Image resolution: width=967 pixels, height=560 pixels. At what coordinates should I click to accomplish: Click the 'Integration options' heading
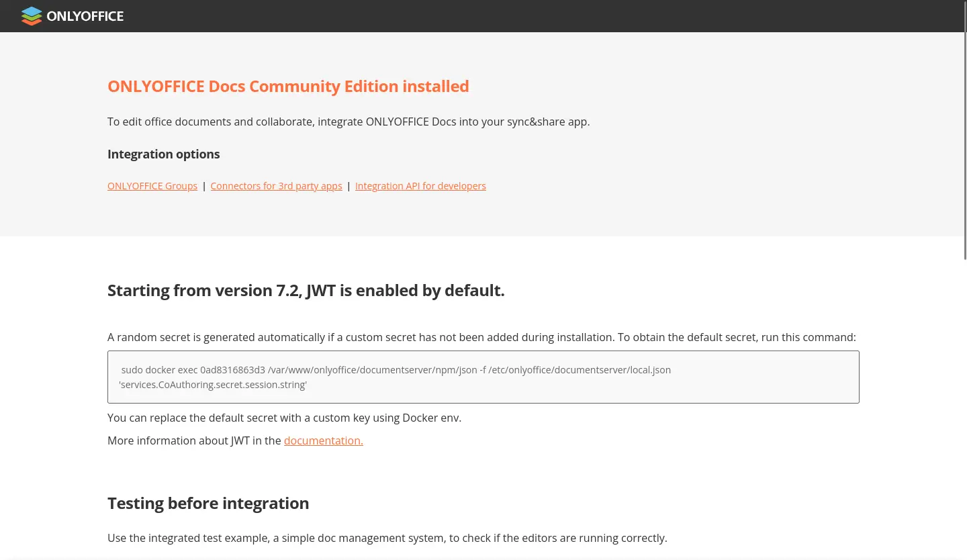coord(163,154)
